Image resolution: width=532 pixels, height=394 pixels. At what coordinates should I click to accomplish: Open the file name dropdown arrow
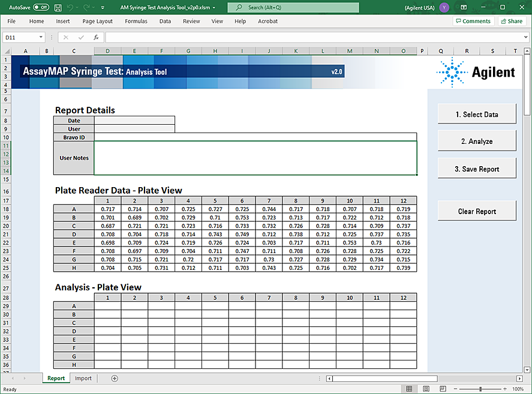[214, 7]
